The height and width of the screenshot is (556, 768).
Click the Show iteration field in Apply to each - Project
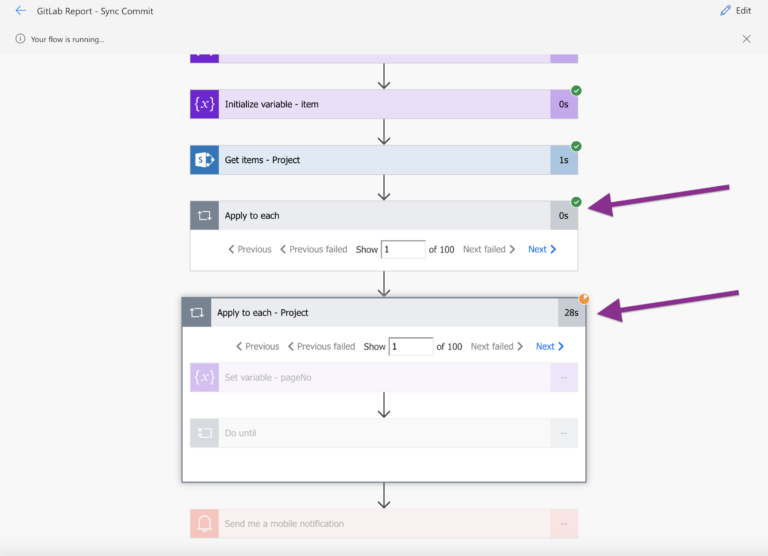point(411,346)
